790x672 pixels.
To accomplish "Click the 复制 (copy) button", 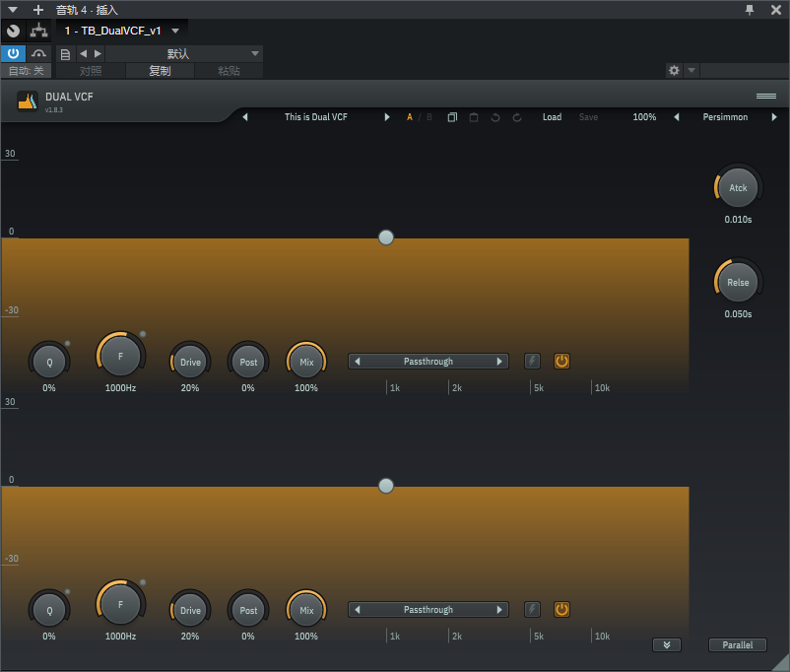I will click(x=160, y=71).
